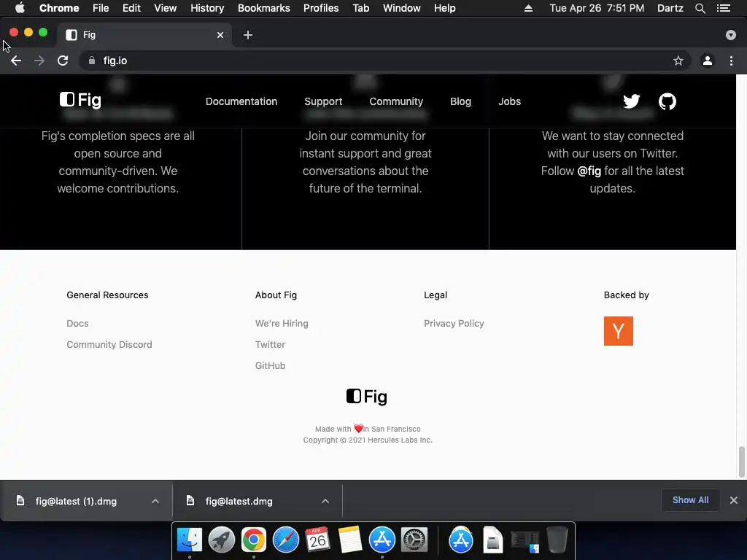Close the downloads bar

(x=734, y=500)
